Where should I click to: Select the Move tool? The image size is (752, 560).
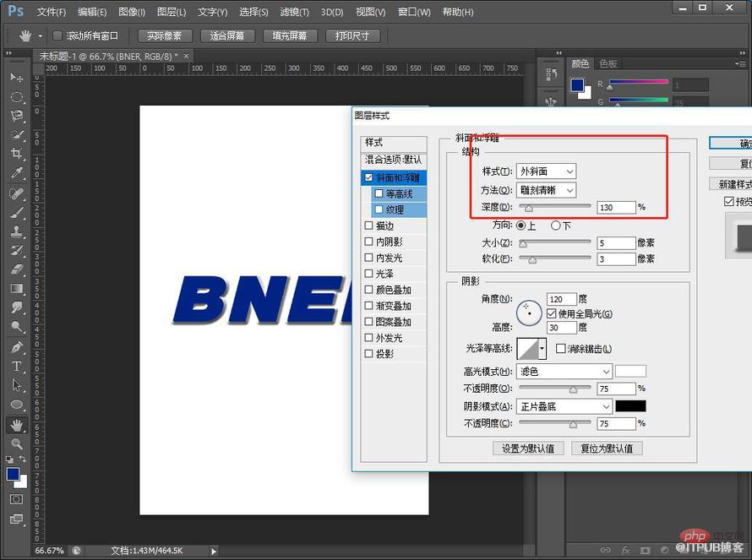(17, 77)
